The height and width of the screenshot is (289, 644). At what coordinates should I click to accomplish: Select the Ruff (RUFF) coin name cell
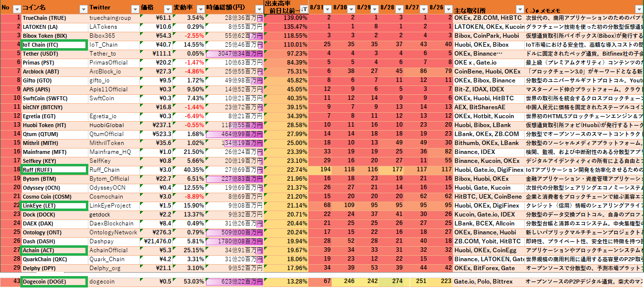click(54, 170)
